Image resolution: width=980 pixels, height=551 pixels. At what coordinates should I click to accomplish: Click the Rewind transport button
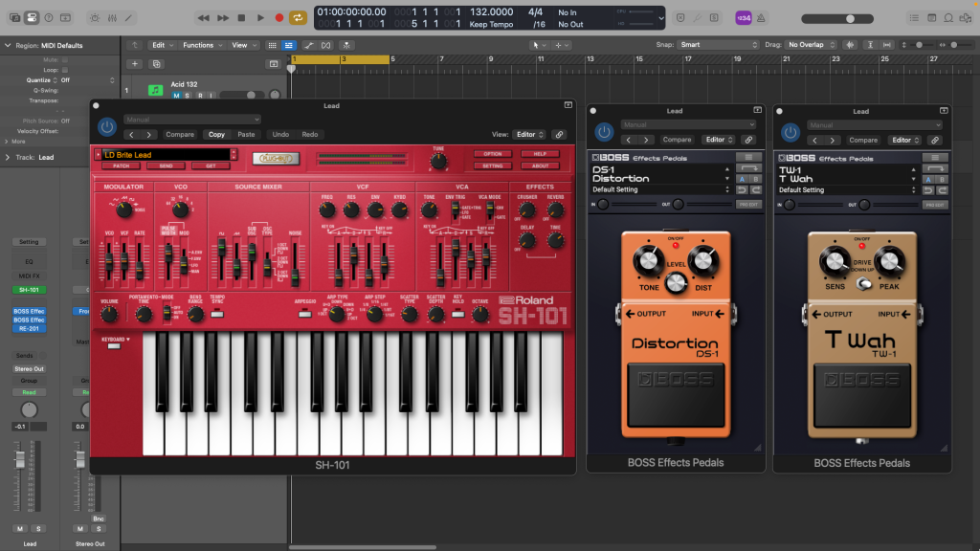[203, 18]
